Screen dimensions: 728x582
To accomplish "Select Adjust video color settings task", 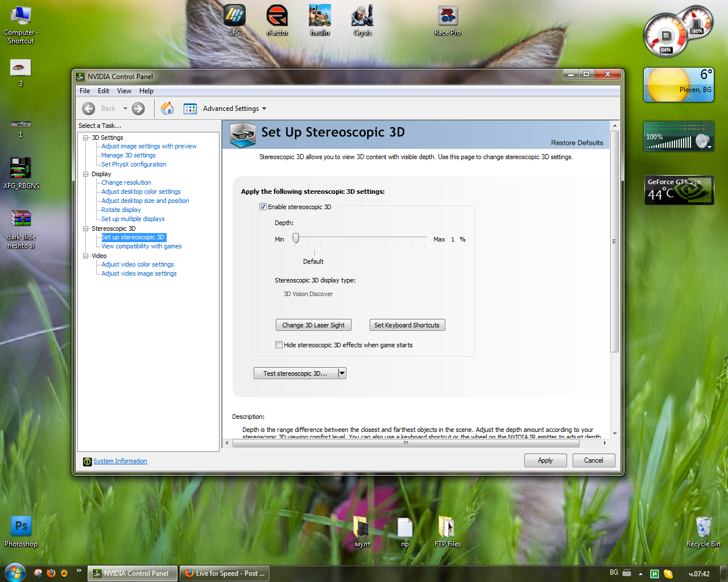I will (x=138, y=264).
